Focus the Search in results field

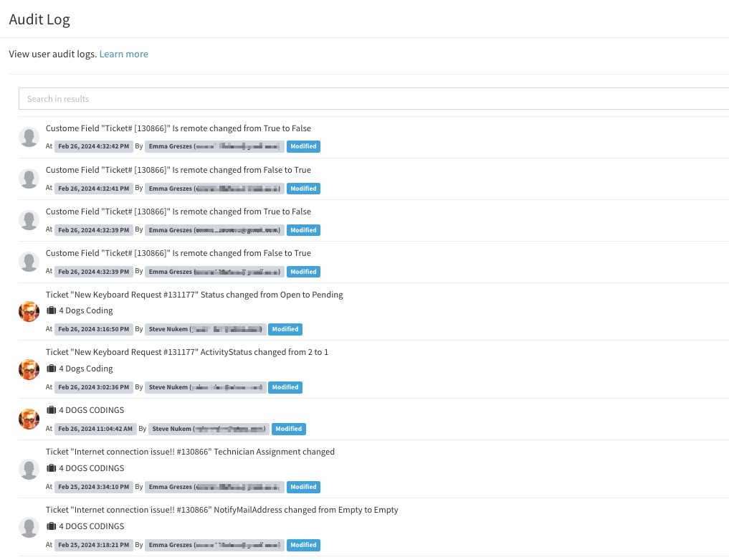(373, 99)
